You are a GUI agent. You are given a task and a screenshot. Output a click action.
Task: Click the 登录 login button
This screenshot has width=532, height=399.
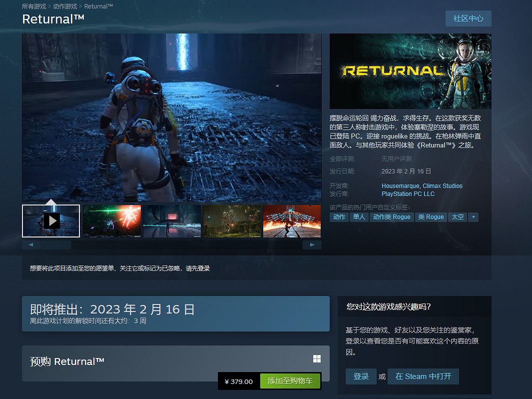[x=361, y=376]
